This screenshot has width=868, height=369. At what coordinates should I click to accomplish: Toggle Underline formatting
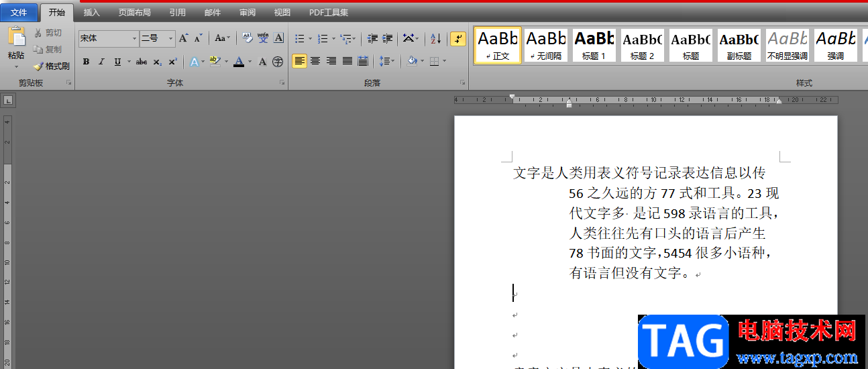pyautogui.click(x=117, y=62)
